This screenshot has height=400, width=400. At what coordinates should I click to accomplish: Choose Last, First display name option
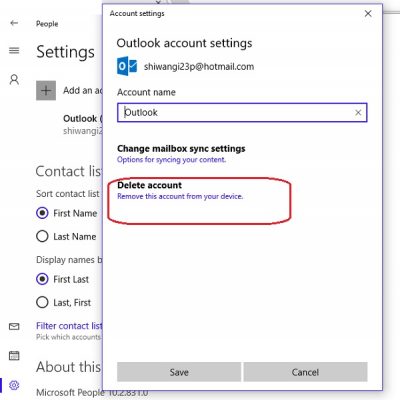(42, 302)
